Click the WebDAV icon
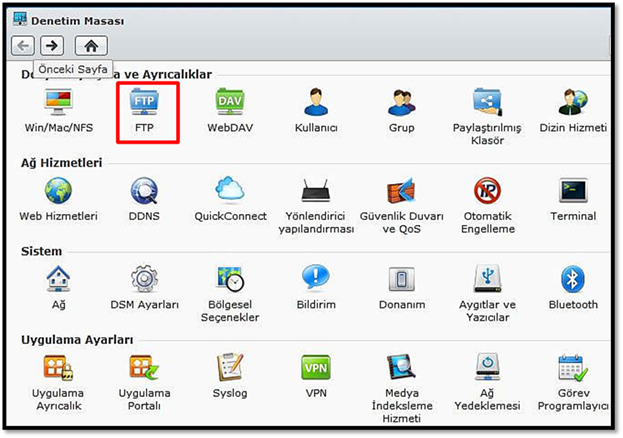Image resolution: width=623 pixels, height=438 pixels. coord(231,105)
